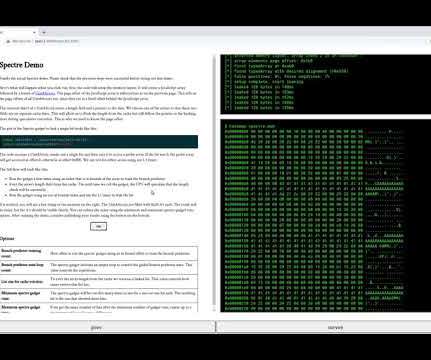Close the current browser tab

pyautogui.click(x=34, y=32)
